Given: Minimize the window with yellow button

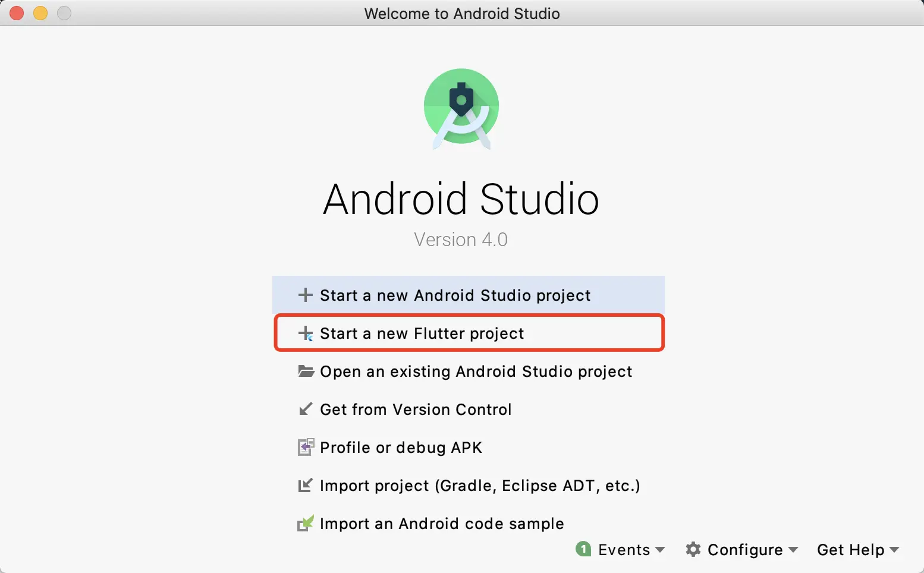Looking at the screenshot, I should (40, 13).
